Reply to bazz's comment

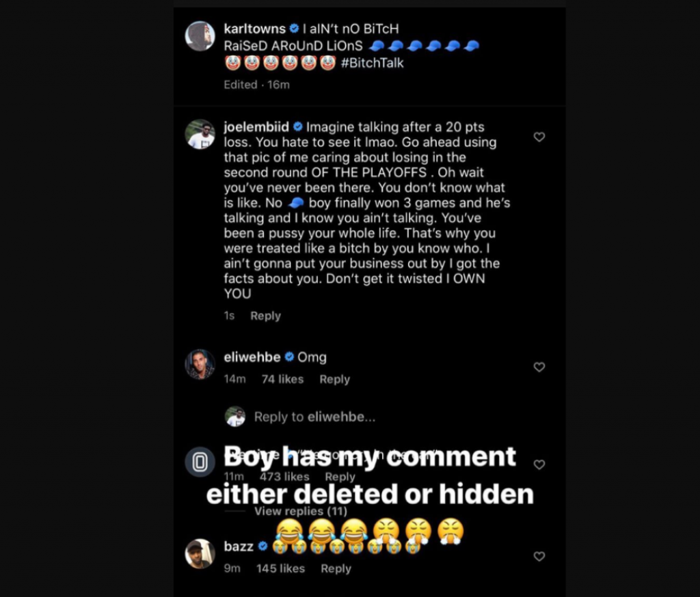coord(336,568)
